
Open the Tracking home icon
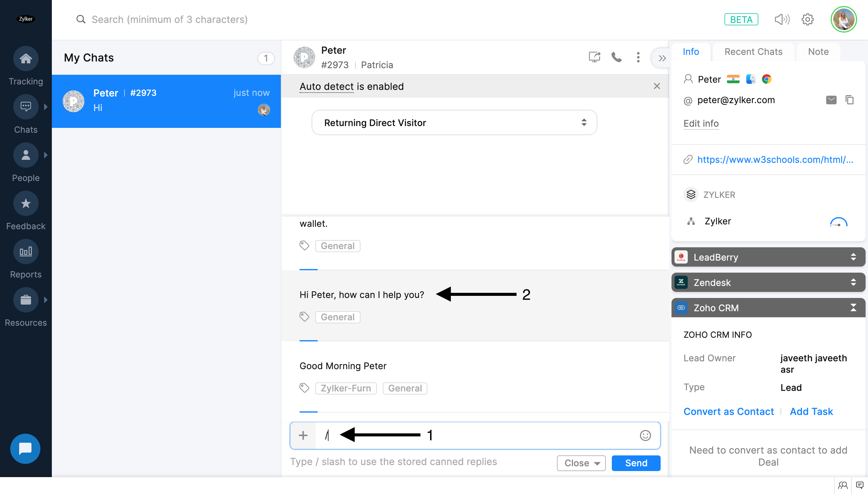tap(26, 59)
